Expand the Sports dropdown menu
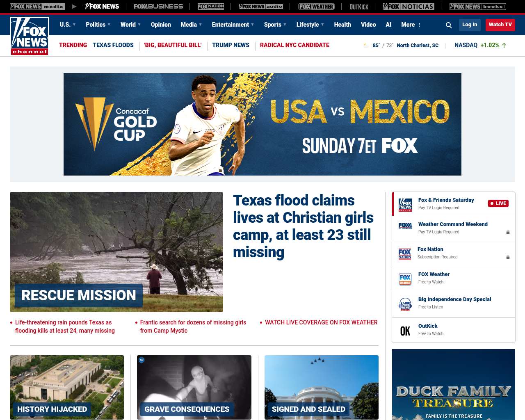Screen dimensions: 525x420 [275, 25]
